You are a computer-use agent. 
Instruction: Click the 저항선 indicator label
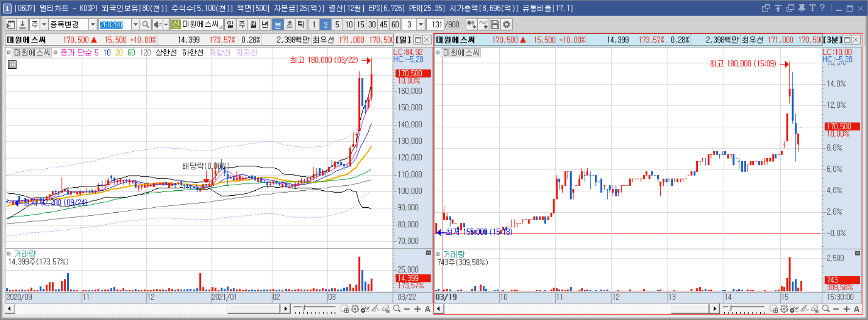coord(220,53)
